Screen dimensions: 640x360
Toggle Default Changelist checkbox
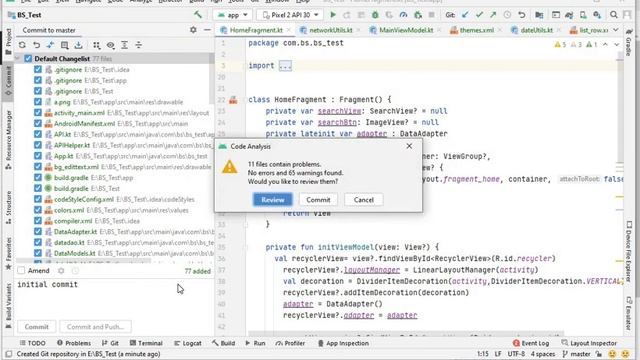coord(28,59)
